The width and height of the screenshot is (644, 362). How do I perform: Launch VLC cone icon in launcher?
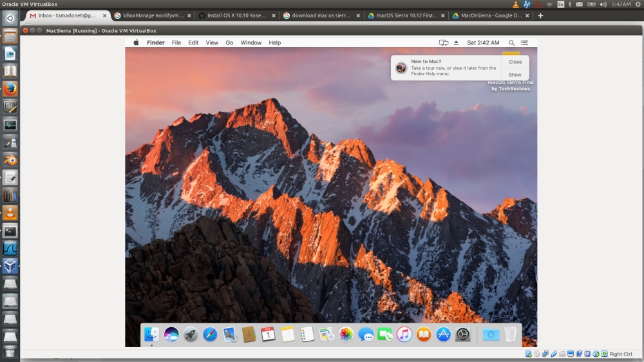coord(10,213)
